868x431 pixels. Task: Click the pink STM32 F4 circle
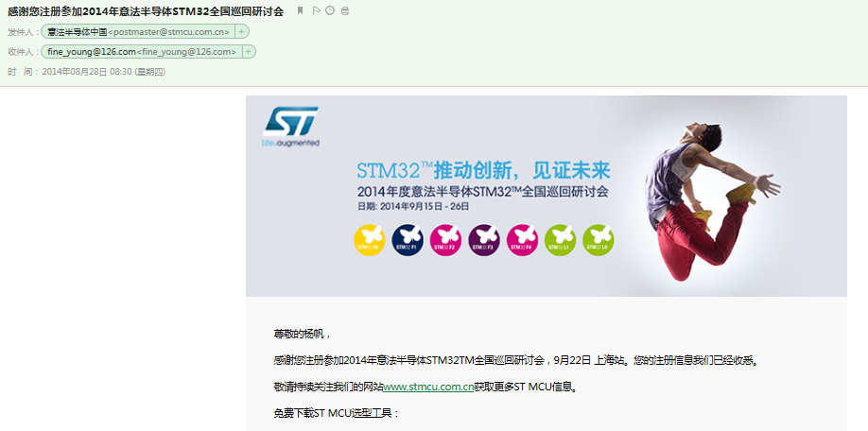(x=522, y=240)
